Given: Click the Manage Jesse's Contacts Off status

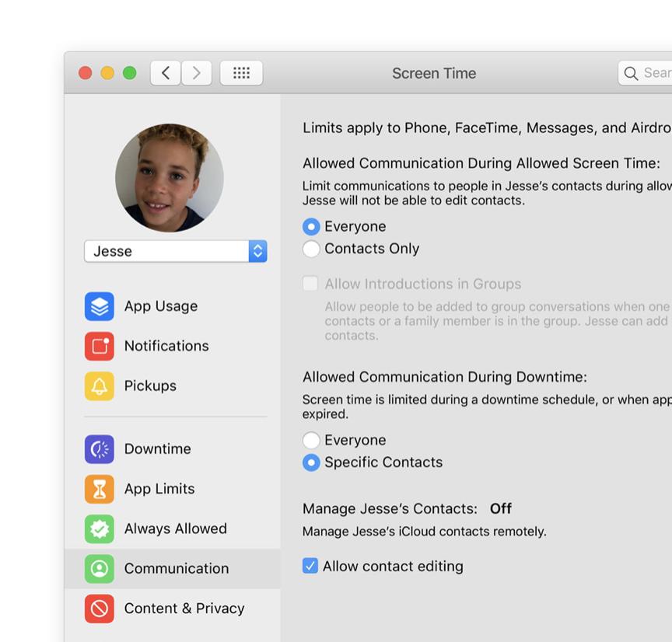Looking at the screenshot, I should point(501,508).
